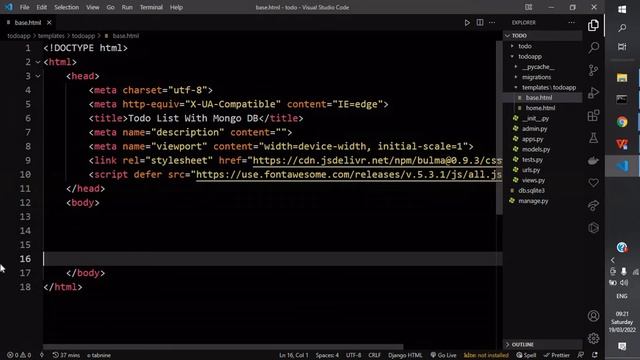Show errors and warnings in status bar
This screenshot has height=360, width=640.
(x=19, y=355)
